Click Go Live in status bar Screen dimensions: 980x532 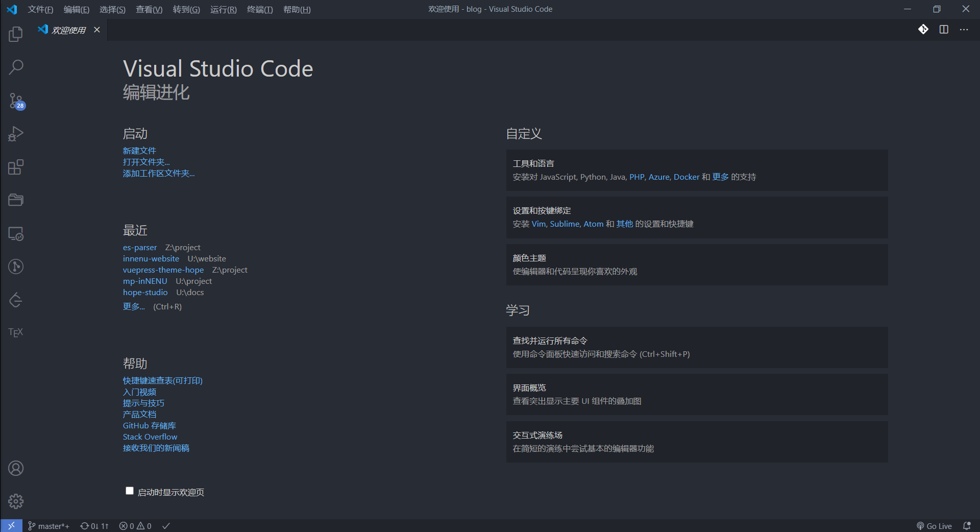click(934, 526)
